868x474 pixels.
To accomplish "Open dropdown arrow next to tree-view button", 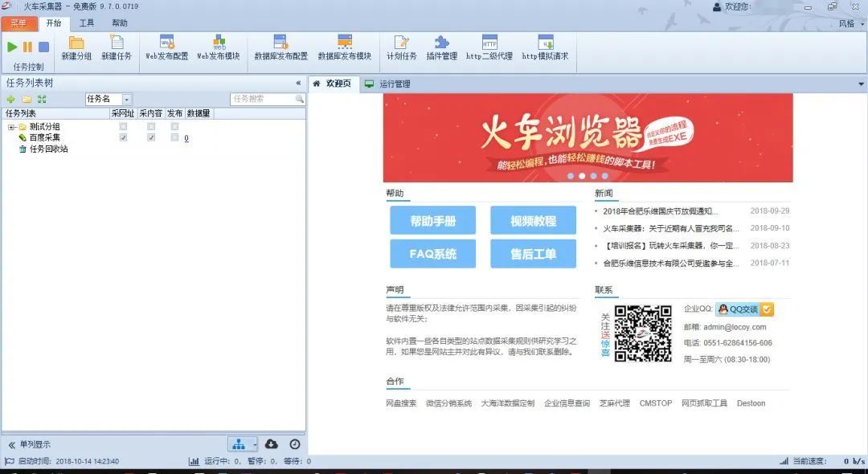I will 255,444.
